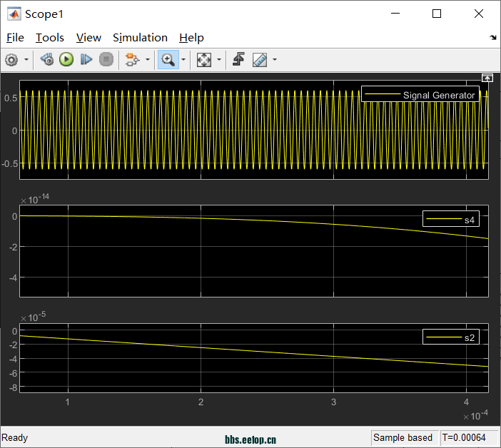Expand the Scale Axes dropdown arrow
Screen dimensions: 501x448
click(x=218, y=60)
